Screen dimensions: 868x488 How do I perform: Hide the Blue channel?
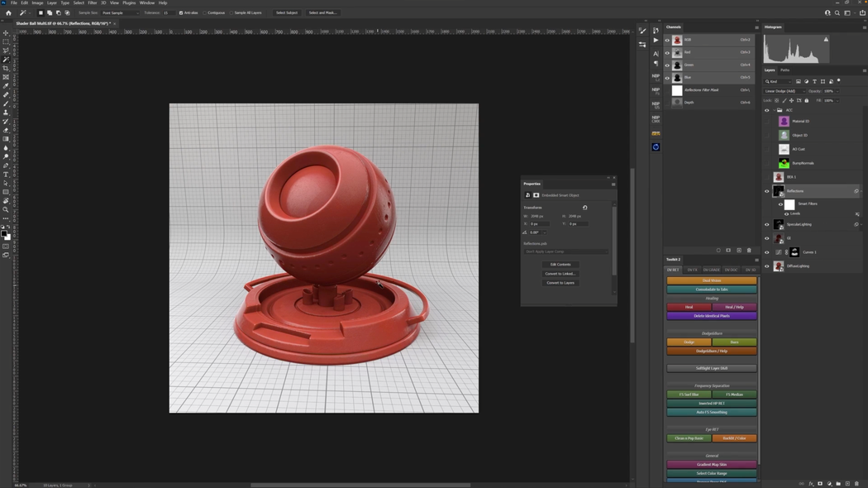pos(667,78)
